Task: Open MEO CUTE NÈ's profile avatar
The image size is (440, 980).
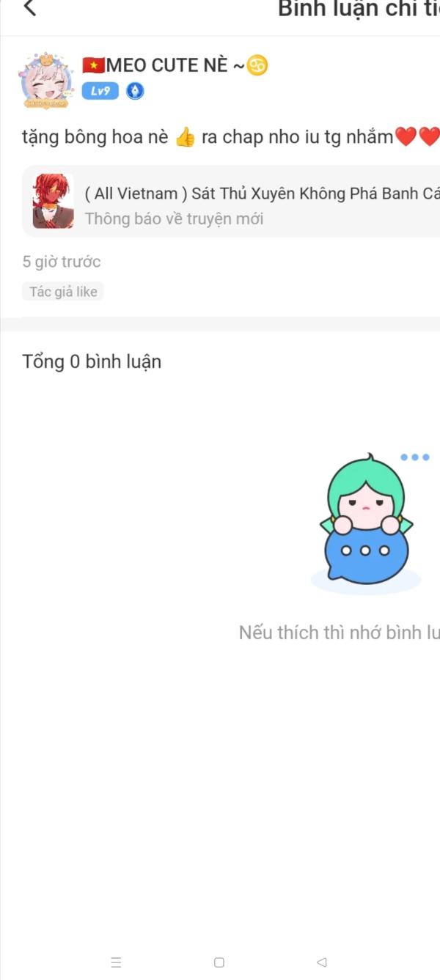Action: tap(45, 82)
